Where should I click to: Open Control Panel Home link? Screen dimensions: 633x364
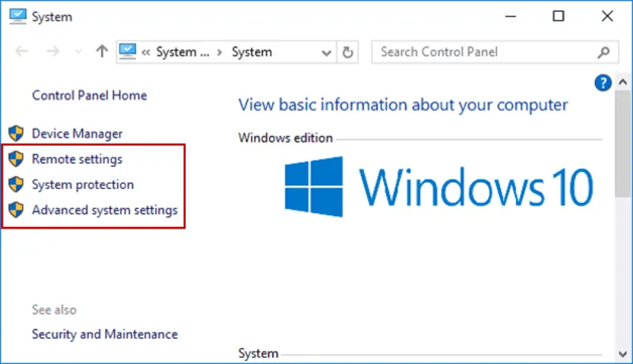(x=89, y=96)
